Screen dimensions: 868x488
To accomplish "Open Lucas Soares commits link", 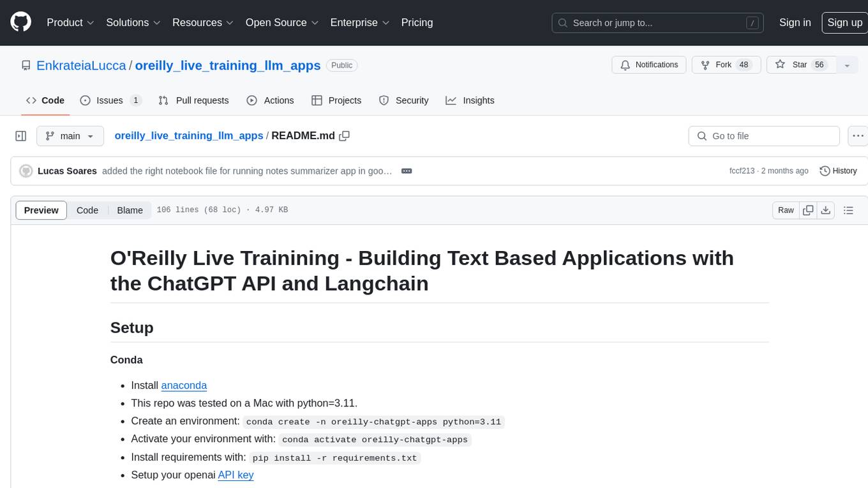I will (67, 171).
